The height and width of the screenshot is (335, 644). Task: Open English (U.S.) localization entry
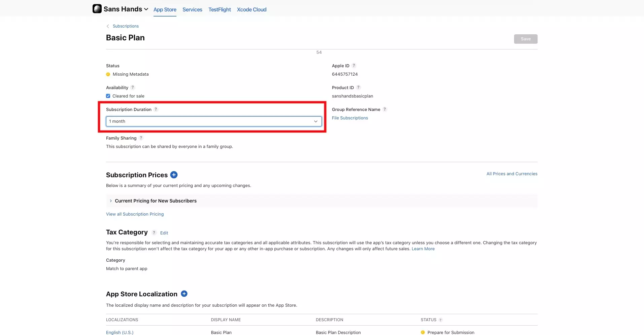[120, 332]
